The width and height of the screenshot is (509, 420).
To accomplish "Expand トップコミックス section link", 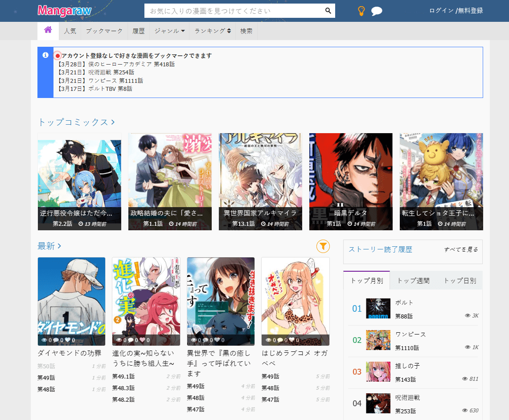I will coord(77,122).
